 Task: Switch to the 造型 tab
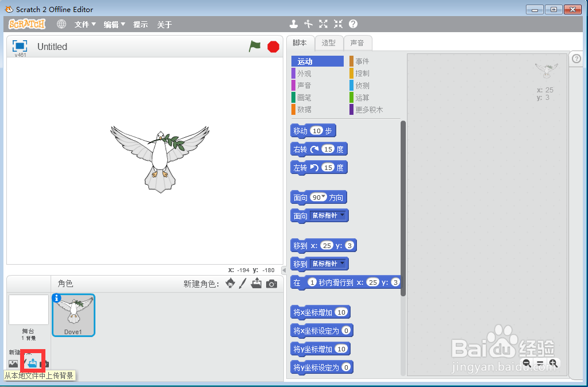pos(329,43)
